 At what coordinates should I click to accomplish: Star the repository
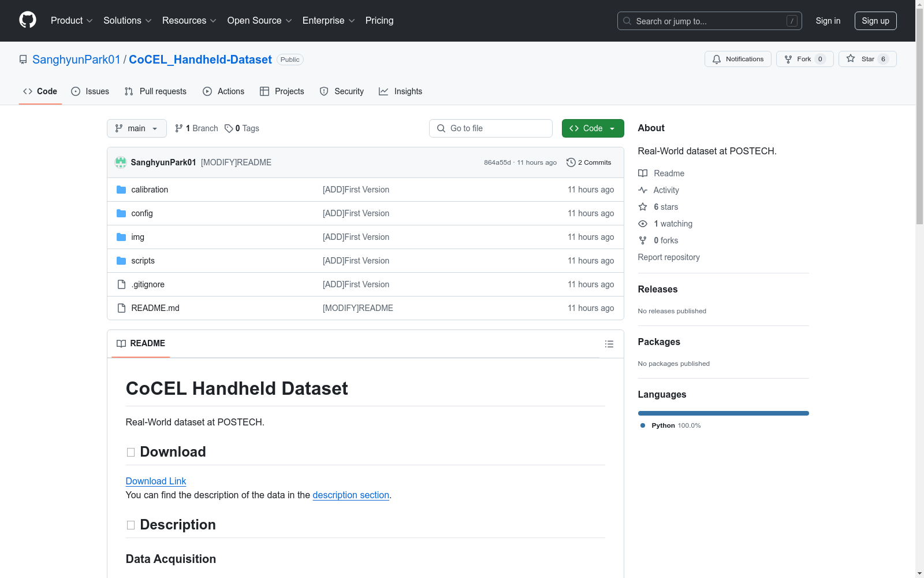pyautogui.click(x=867, y=59)
